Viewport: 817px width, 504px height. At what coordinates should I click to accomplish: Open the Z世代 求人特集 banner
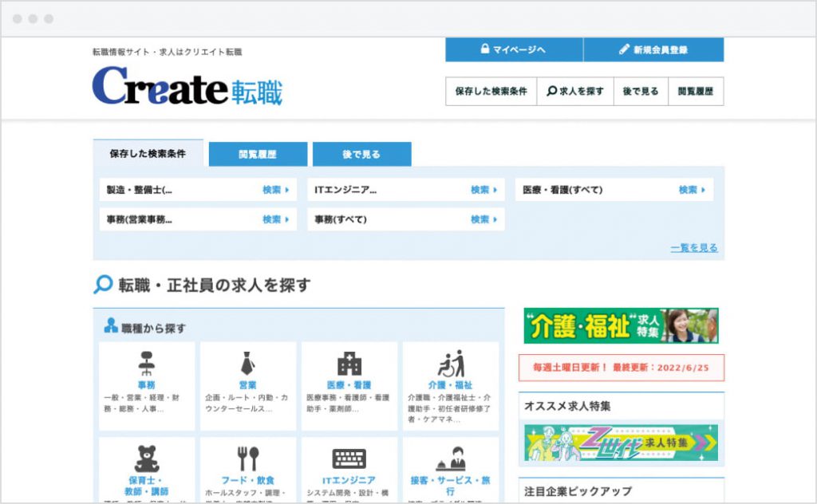(621, 443)
